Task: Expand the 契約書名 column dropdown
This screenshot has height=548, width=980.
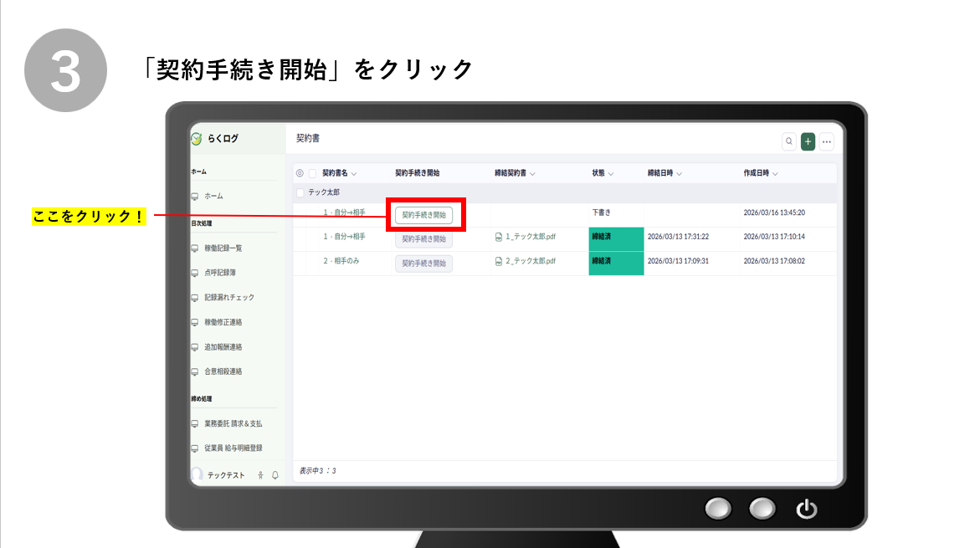Action: pos(354,174)
